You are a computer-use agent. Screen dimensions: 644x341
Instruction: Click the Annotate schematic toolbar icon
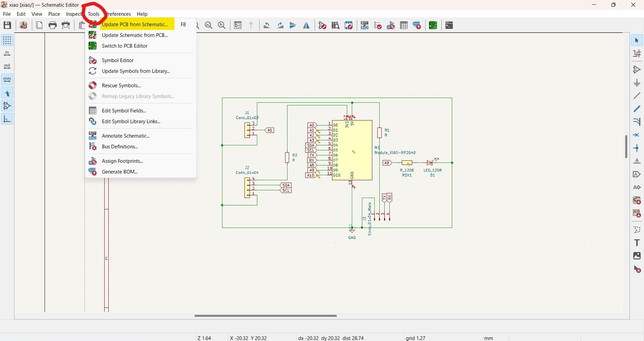click(365, 26)
